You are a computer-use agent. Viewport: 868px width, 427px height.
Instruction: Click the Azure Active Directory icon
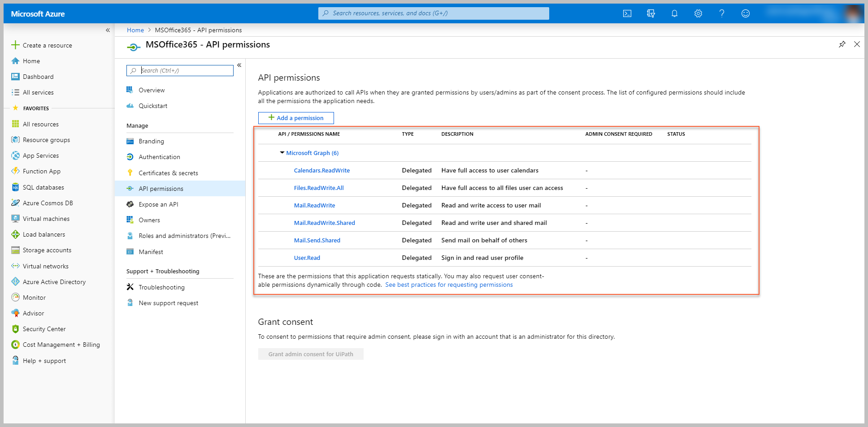pyautogui.click(x=15, y=282)
